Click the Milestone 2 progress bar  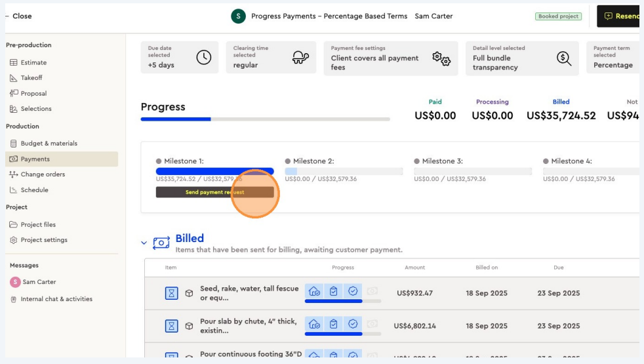[x=344, y=171]
